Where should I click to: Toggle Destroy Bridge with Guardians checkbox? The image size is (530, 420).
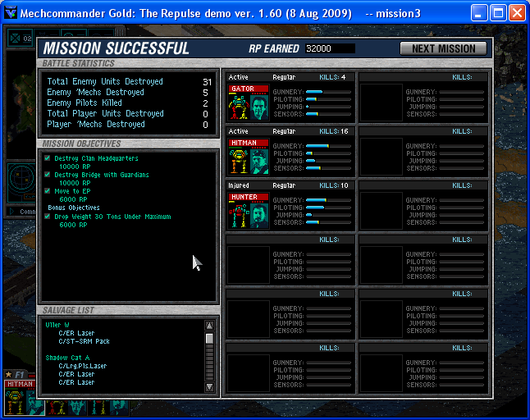tap(48, 175)
